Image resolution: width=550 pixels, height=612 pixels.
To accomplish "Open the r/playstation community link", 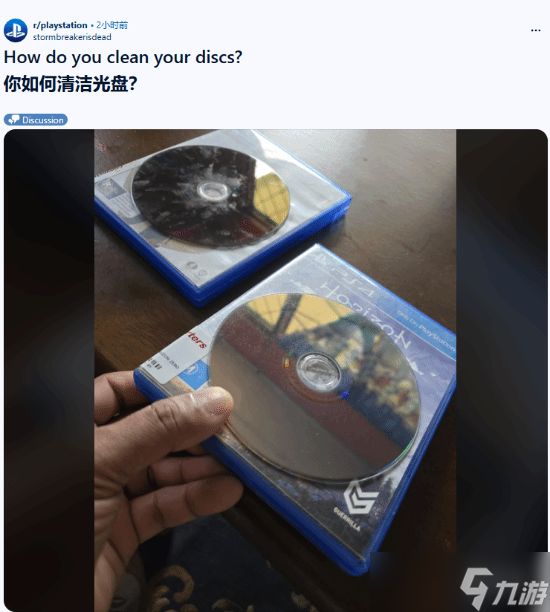I will point(60,25).
